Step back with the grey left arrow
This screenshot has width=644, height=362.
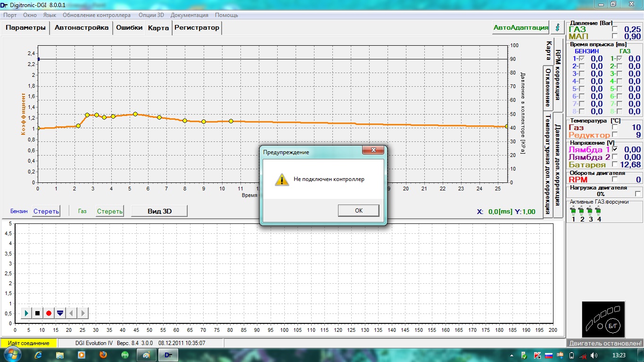coord(71,313)
